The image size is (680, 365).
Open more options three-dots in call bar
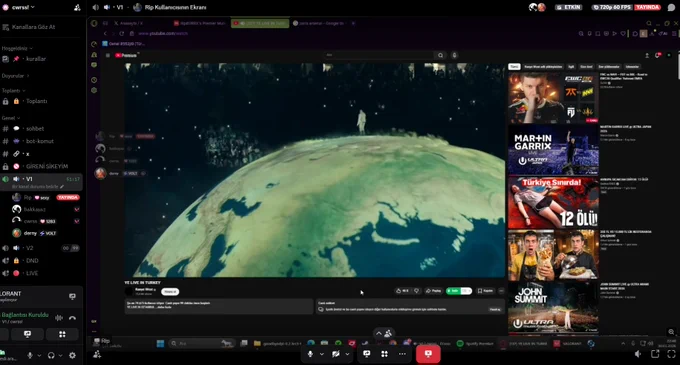tap(402, 354)
